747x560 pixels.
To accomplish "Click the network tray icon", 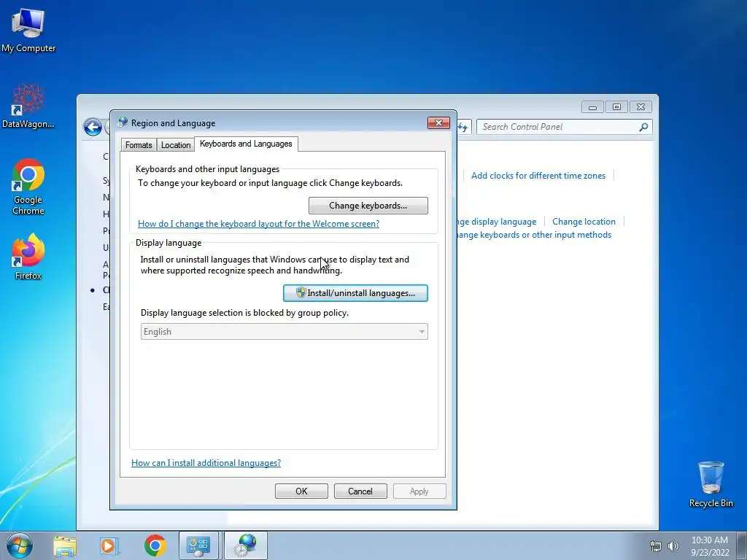I will pyautogui.click(x=656, y=546).
